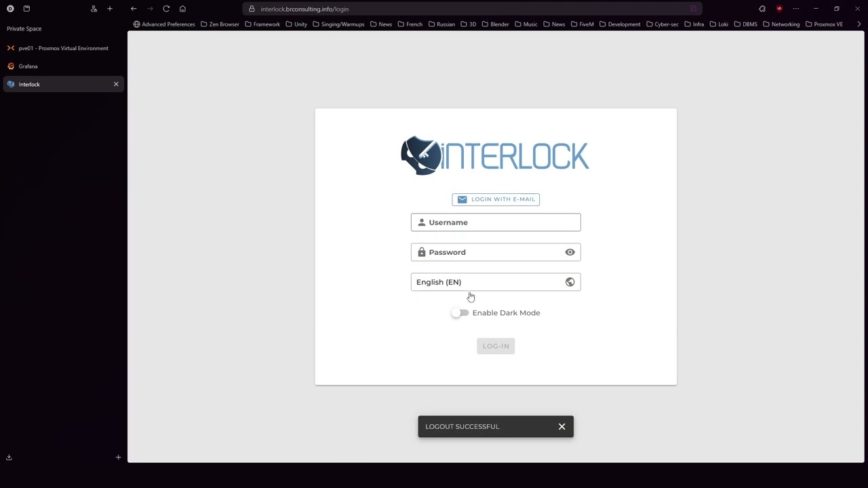The height and width of the screenshot is (488, 868).
Task: Click the padlock site security icon
Action: [252, 9]
